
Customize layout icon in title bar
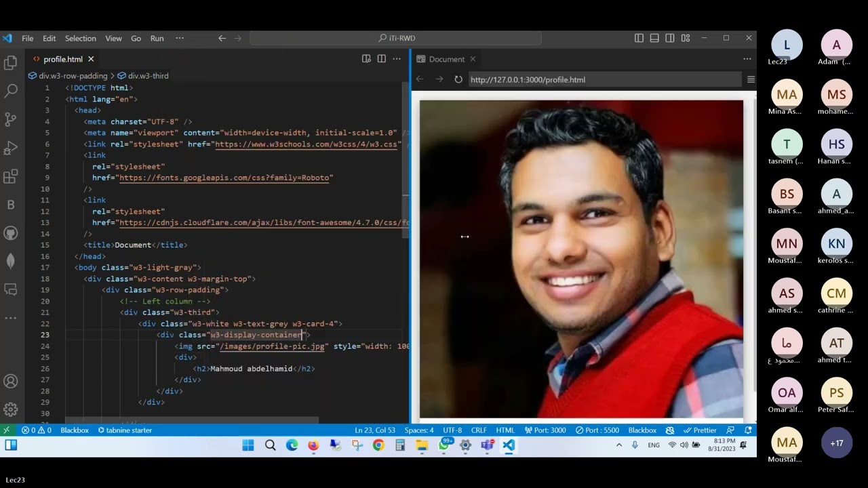686,38
